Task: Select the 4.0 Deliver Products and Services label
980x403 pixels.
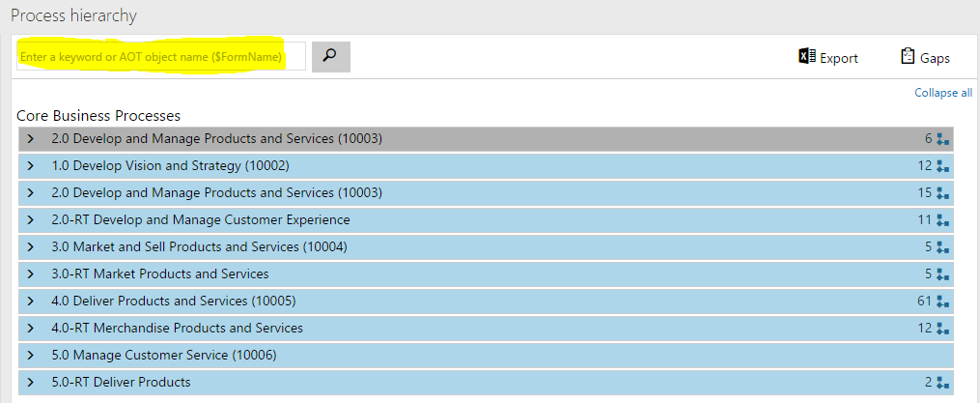Action: click(174, 302)
